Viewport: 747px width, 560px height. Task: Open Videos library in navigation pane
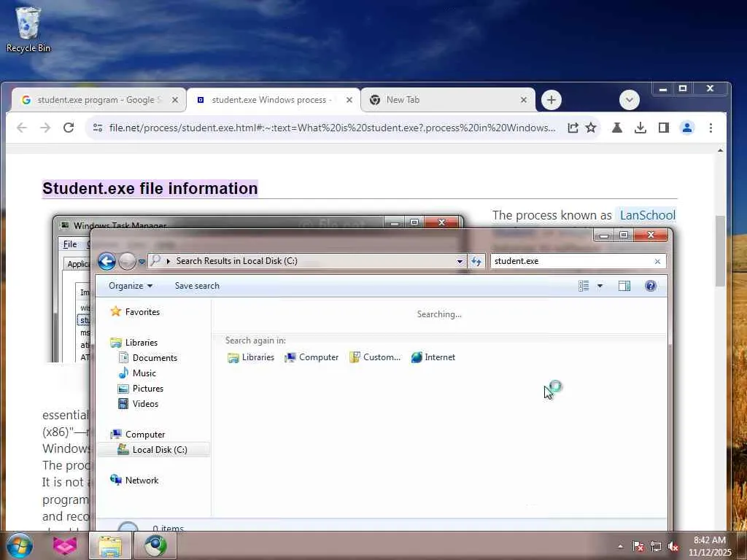click(138, 404)
